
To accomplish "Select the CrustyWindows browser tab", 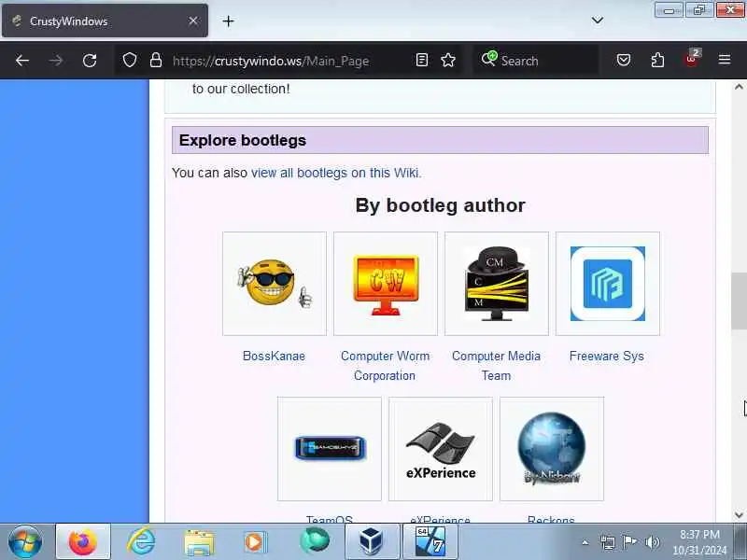I will point(105,21).
